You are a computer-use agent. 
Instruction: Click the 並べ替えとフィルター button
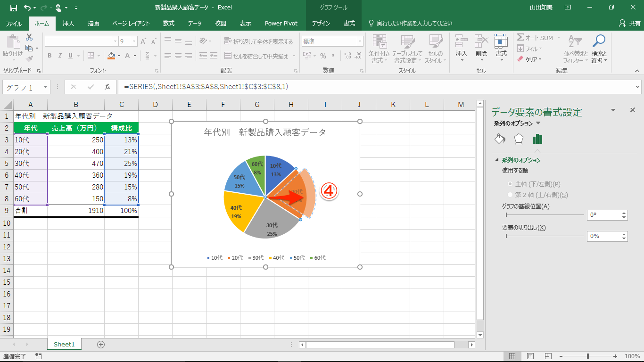coord(576,49)
